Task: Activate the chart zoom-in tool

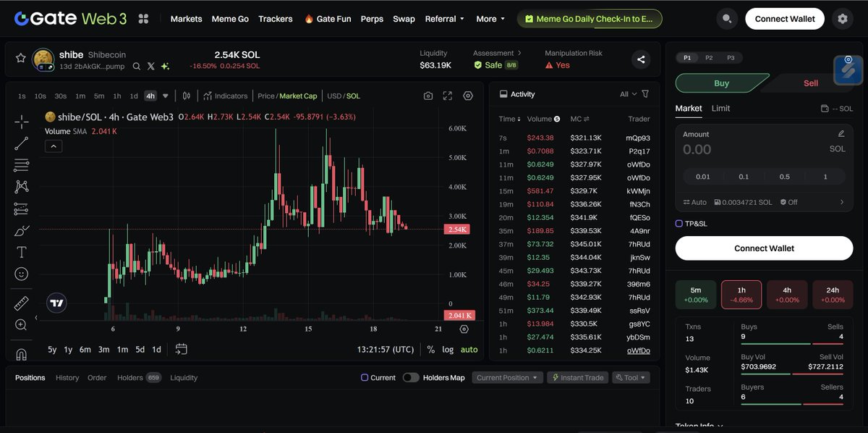Action: tap(22, 325)
